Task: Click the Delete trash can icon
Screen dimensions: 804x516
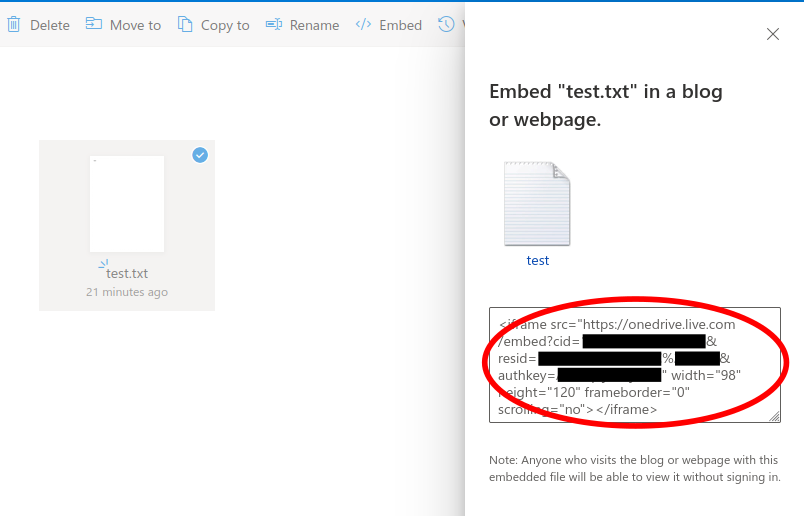Action: click(x=14, y=25)
